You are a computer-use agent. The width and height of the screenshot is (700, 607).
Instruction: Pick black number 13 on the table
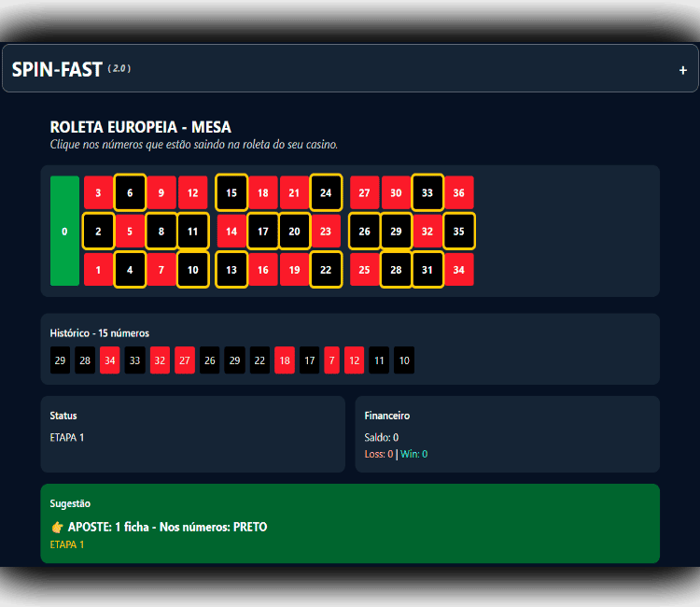point(231,269)
